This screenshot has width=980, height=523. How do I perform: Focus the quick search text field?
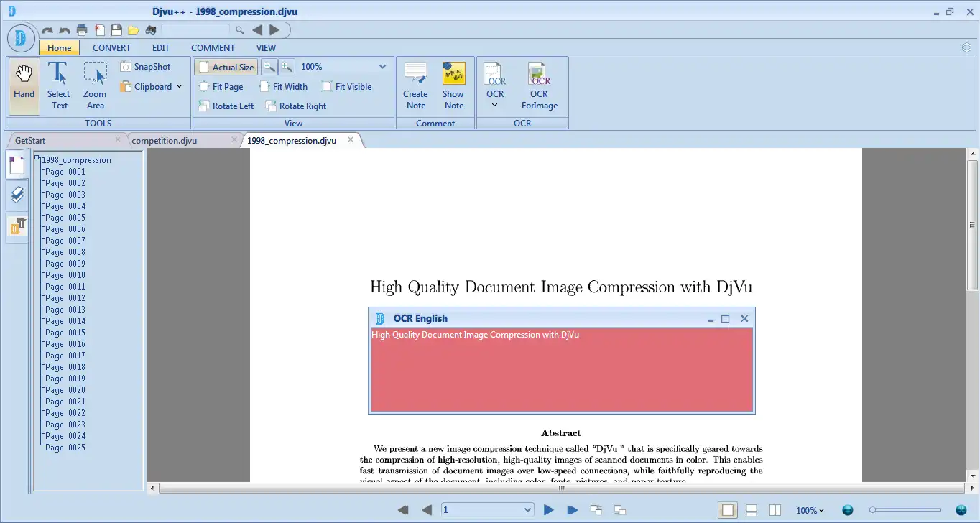click(196, 30)
